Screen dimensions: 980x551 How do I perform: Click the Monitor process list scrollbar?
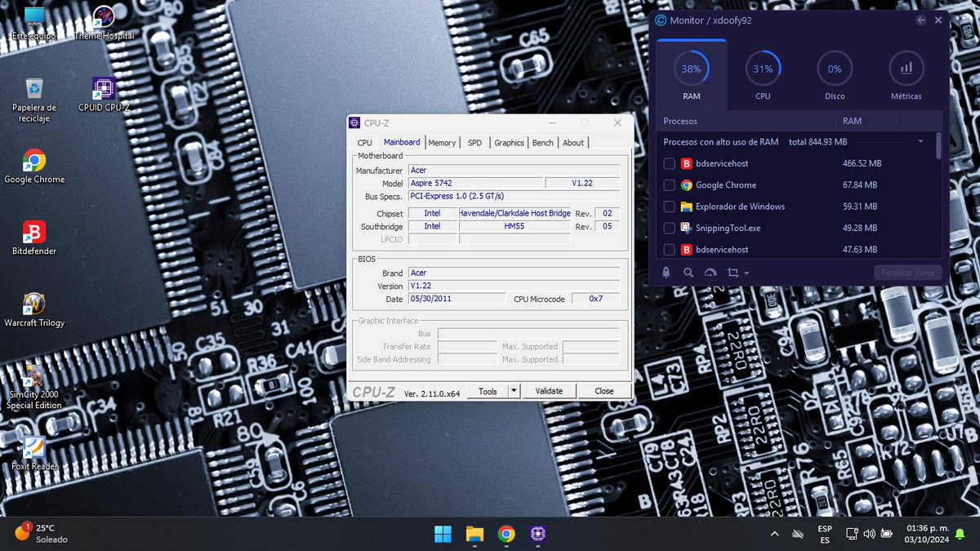coord(938,147)
